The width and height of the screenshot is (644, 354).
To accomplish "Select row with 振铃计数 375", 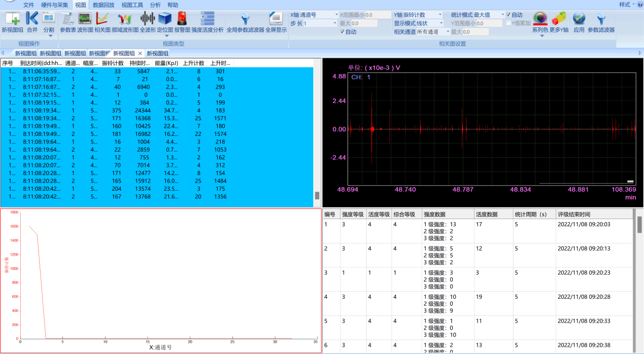I will point(157,111).
